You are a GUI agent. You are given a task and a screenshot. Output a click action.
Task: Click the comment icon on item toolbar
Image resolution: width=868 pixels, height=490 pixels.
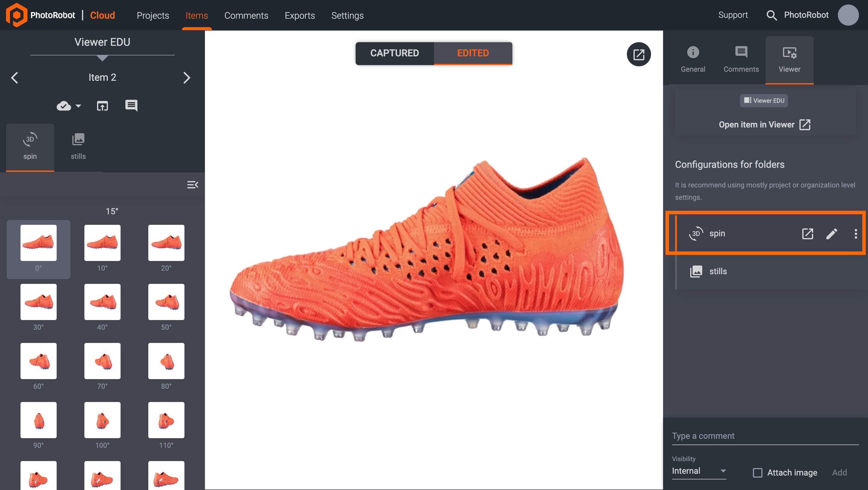pos(131,105)
